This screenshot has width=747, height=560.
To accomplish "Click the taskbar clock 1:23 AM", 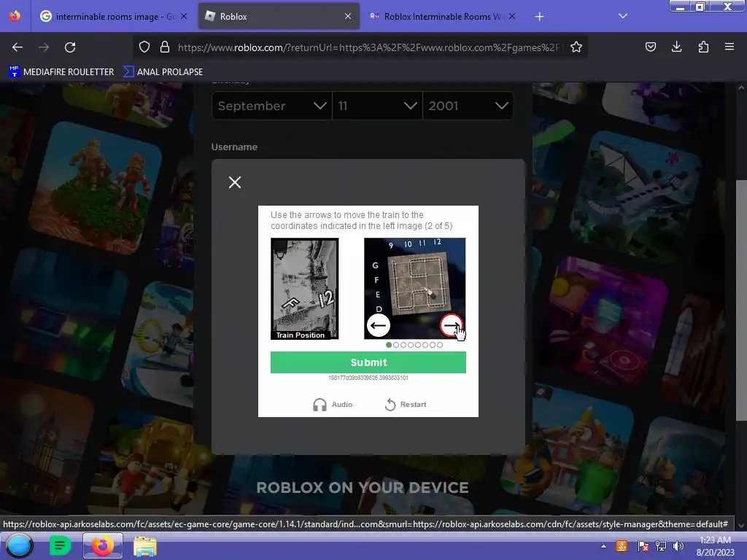I will pyautogui.click(x=715, y=540).
